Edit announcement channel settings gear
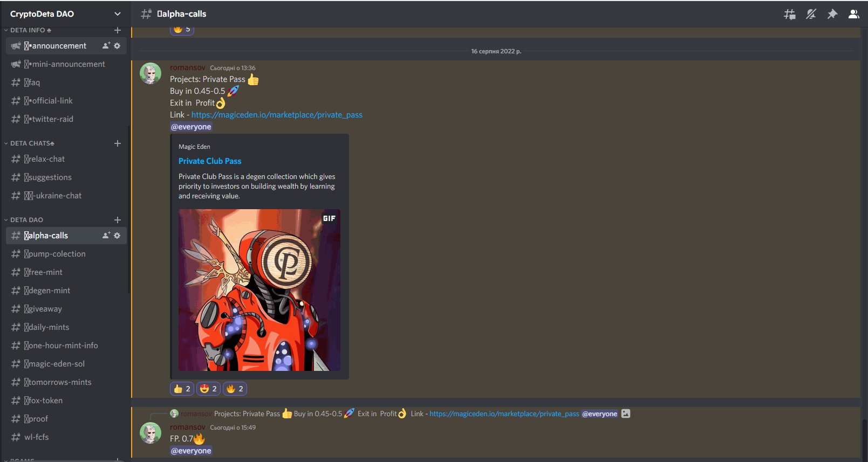The height and width of the screenshot is (462, 868). (x=117, y=46)
